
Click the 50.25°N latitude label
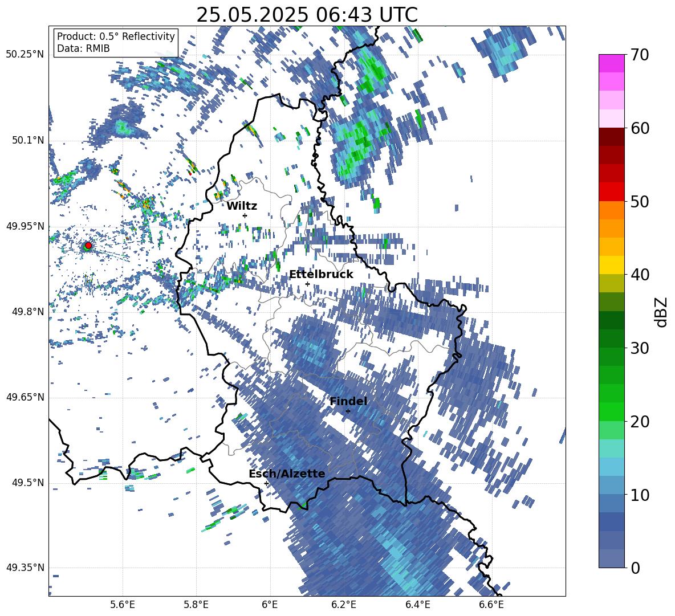[x=25, y=55]
